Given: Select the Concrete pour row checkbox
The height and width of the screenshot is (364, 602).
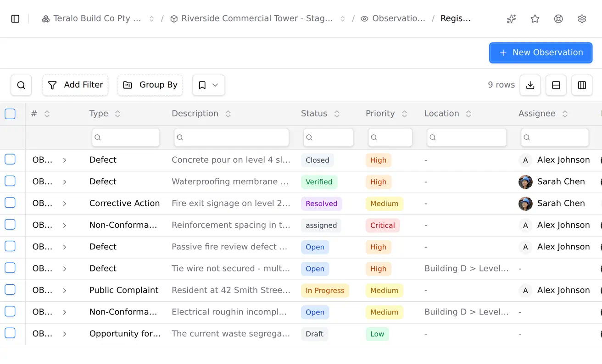Looking at the screenshot, I should pos(10,160).
